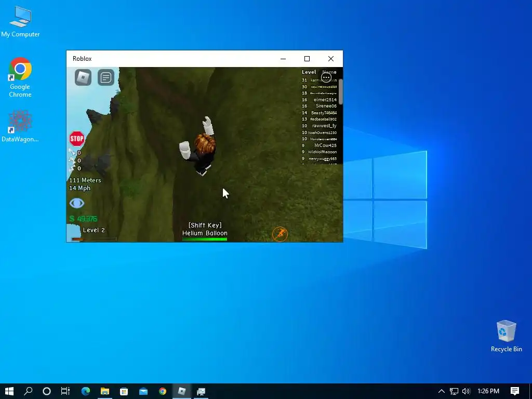The image size is (532, 399).
Task: Click the orange sprint runner icon
Action: pos(280,234)
